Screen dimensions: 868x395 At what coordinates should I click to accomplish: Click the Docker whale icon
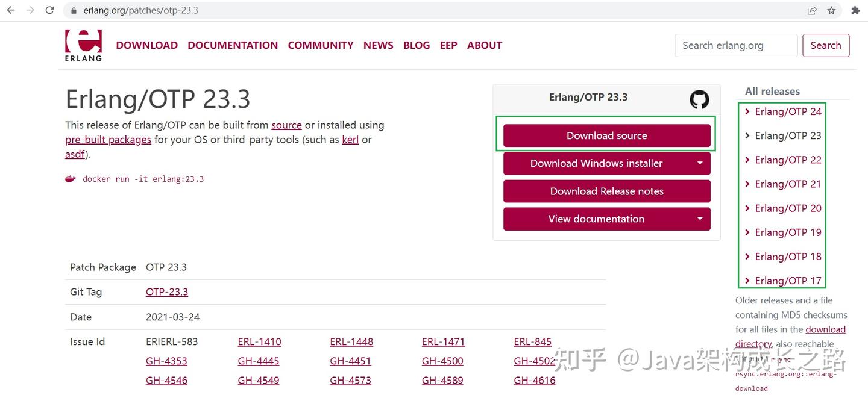(71, 179)
